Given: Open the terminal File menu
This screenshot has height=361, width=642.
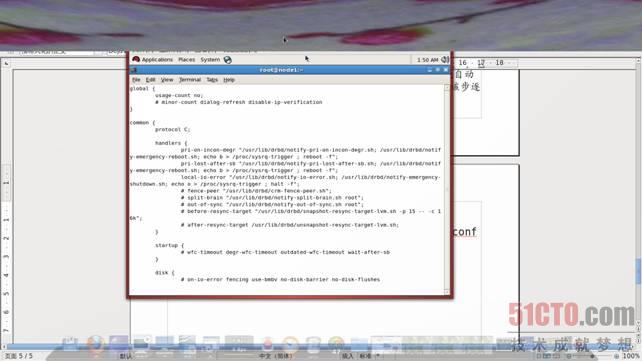Looking at the screenshot, I should [136, 80].
